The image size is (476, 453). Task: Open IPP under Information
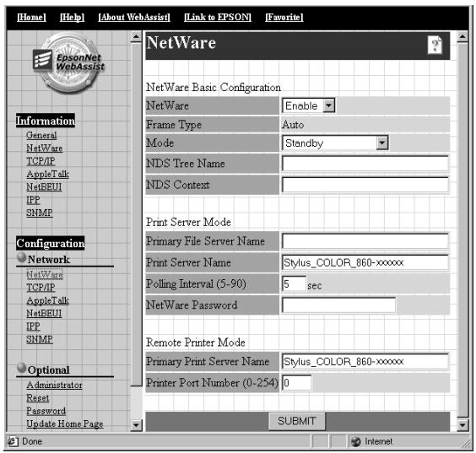(x=33, y=200)
